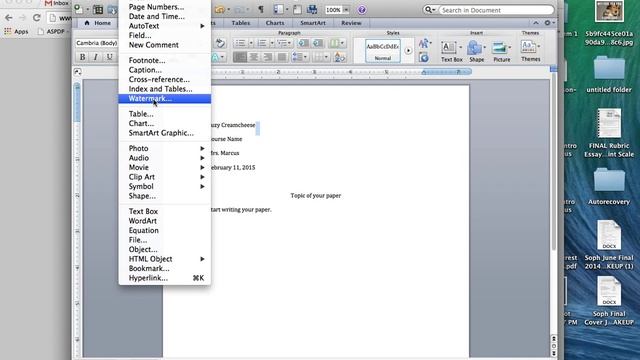Expand styles gallery arrow
This screenshot has width=640, height=360.
click(x=408, y=51)
